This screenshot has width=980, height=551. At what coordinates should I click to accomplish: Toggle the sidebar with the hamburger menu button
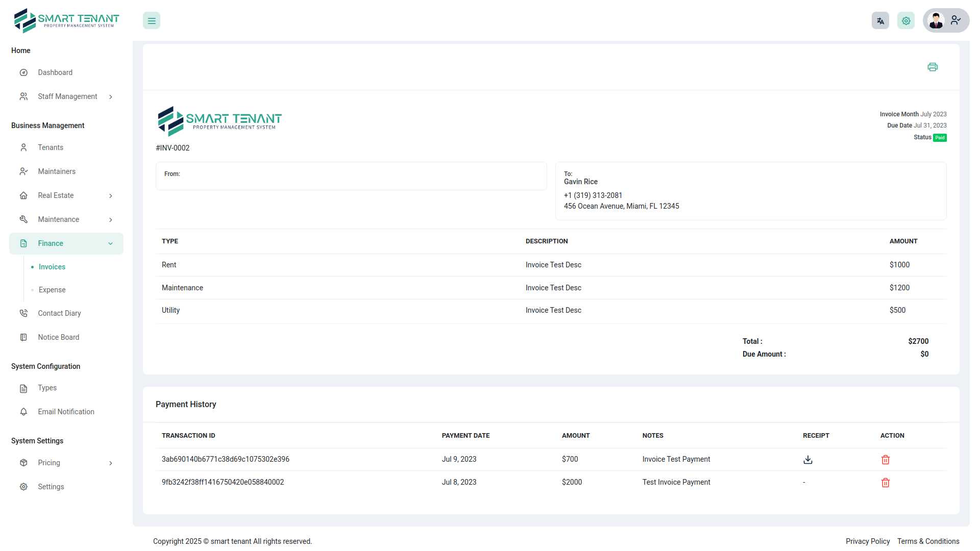click(x=151, y=20)
